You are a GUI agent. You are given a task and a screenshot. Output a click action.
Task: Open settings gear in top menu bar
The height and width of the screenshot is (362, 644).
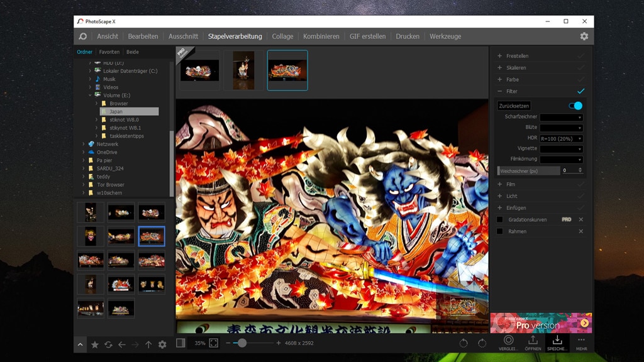(x=584, y=36)
